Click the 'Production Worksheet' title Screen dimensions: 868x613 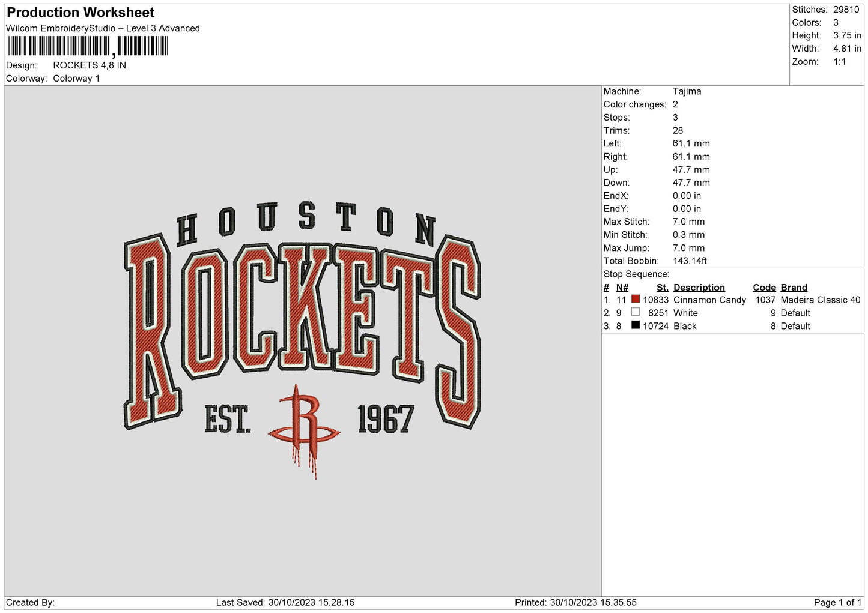[80, 13]
